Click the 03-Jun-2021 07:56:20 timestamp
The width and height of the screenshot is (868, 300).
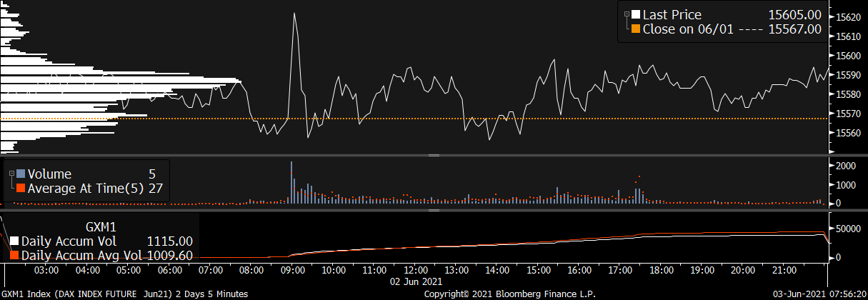(x=818, y=294)
